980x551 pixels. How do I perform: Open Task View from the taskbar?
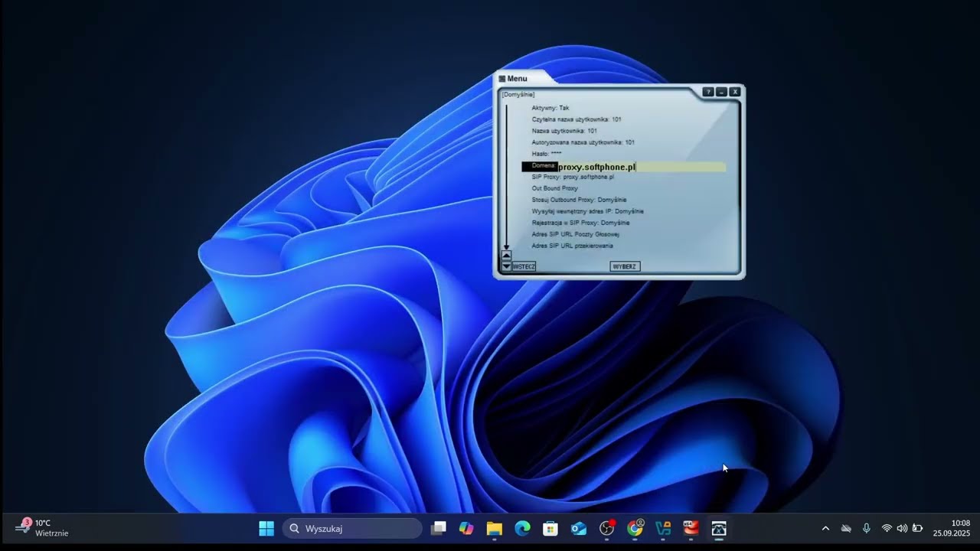tap(439, 529)
